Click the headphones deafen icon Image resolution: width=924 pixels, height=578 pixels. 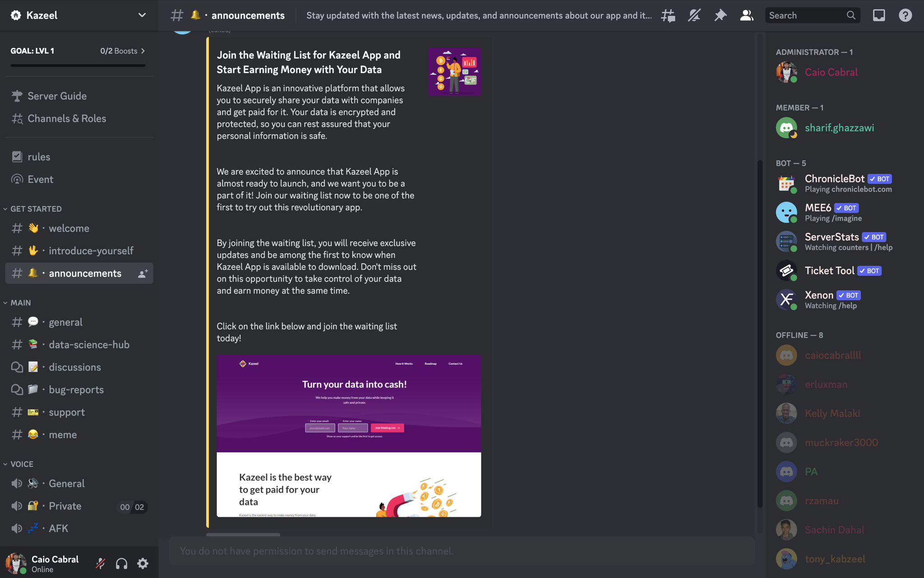point(121,564)
